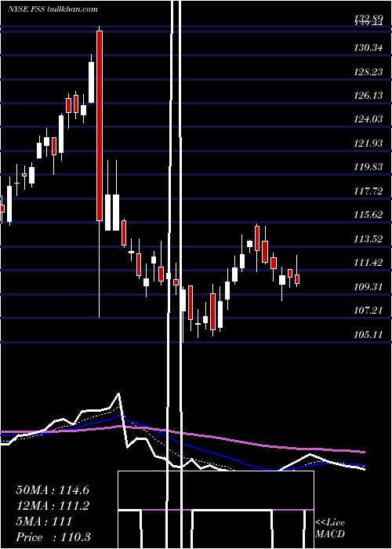
Task: Click the 5MA : 111 readout
Action: 44,522
